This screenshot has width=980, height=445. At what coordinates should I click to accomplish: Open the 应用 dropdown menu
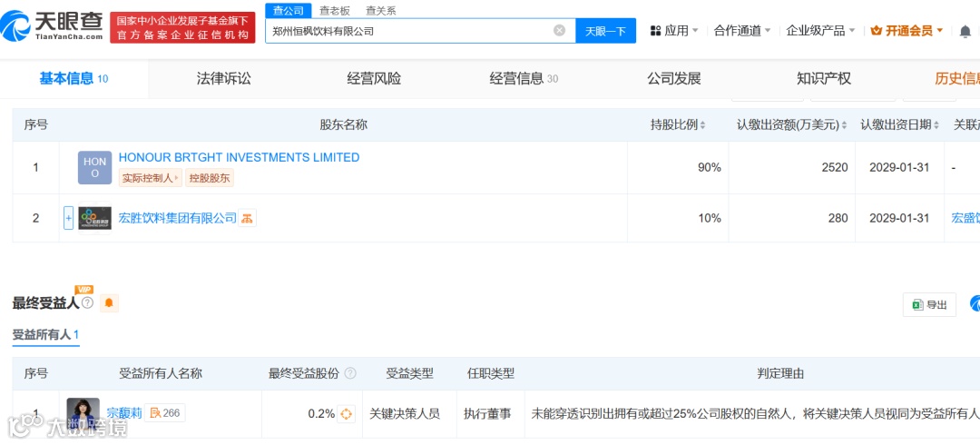(674, 31)
